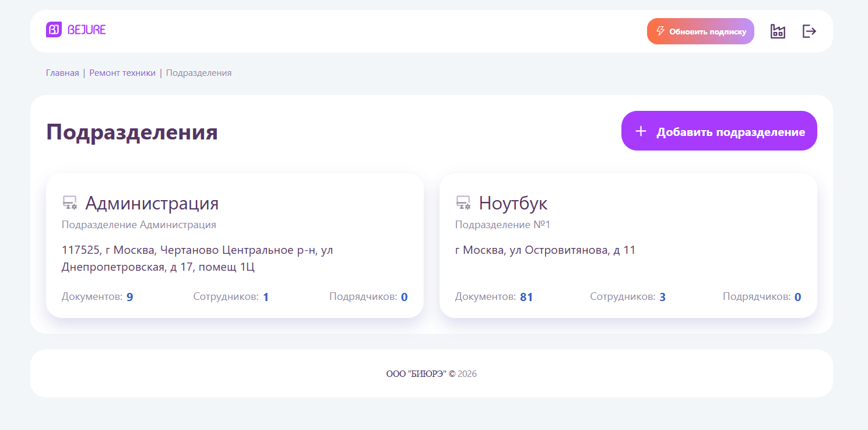868x430 pixels.
Task: Click Сотрудников count 3
Action: pyautogui.click(x=662, y=297)
